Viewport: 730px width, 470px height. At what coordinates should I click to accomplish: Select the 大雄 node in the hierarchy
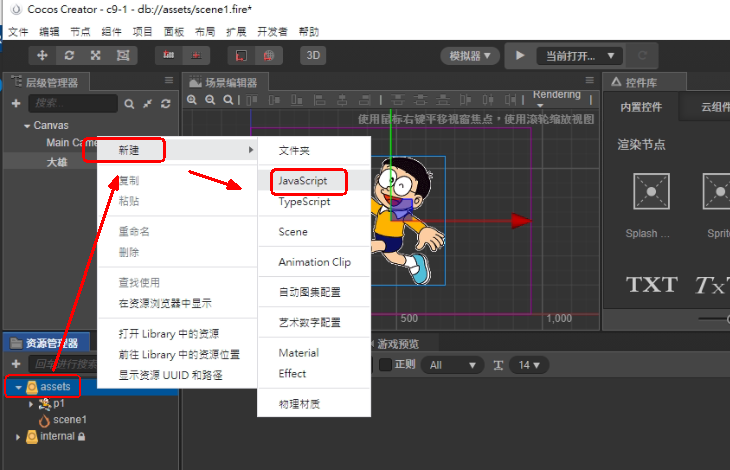click(57, 162)
